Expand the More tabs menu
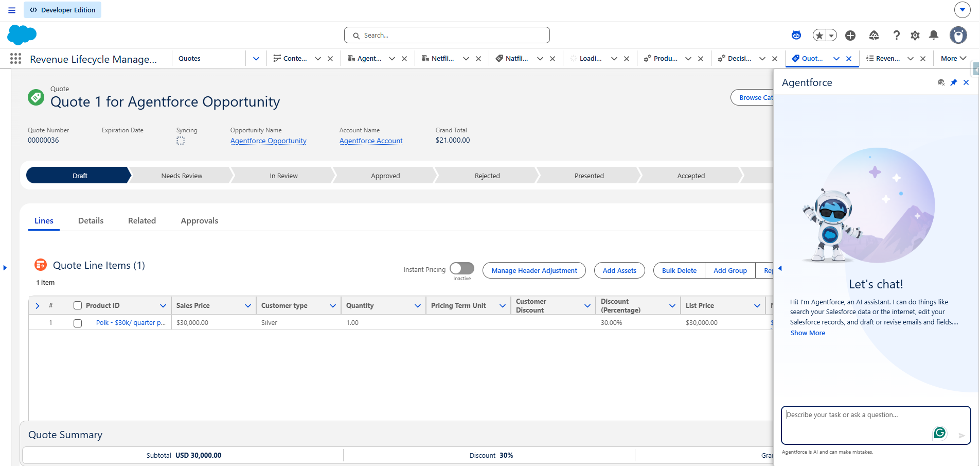Image resolution: width=980 pixels, height=466 pixels. 954,59
